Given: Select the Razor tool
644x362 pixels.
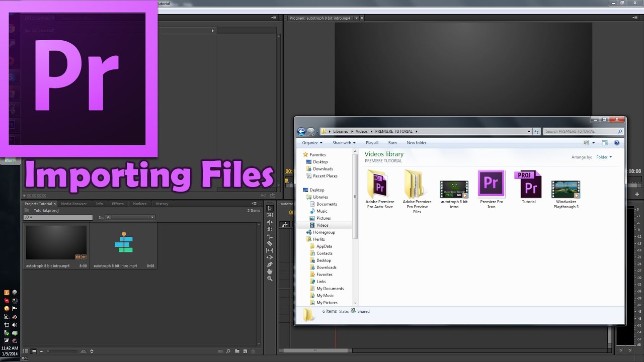Looking at the screenshot, I should tap(270, 243).
